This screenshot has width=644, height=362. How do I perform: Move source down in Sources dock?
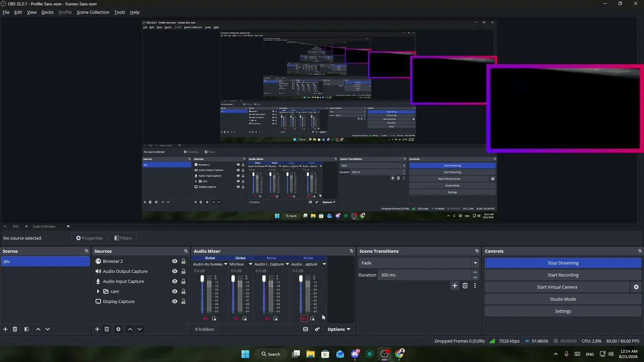point(139,329)
